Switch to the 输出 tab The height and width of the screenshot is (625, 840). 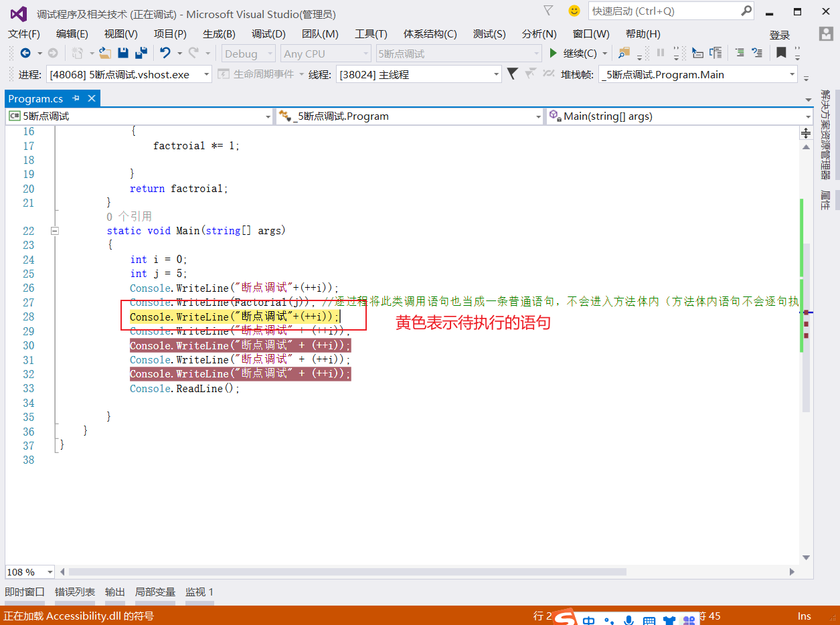point(115,592)
